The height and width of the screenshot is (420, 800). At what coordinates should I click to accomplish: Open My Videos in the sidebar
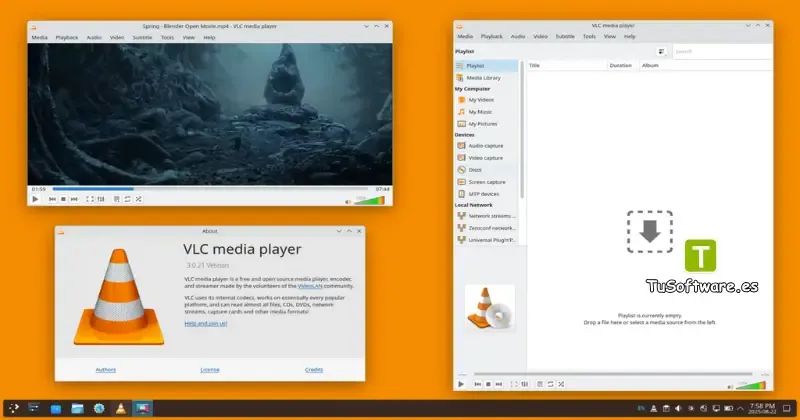coord(486,100)
